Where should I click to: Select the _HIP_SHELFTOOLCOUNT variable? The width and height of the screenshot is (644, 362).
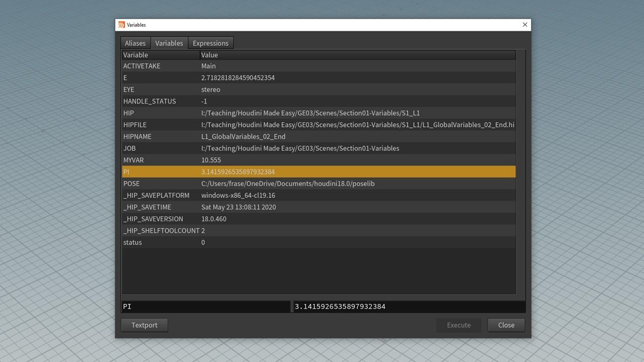162,230
